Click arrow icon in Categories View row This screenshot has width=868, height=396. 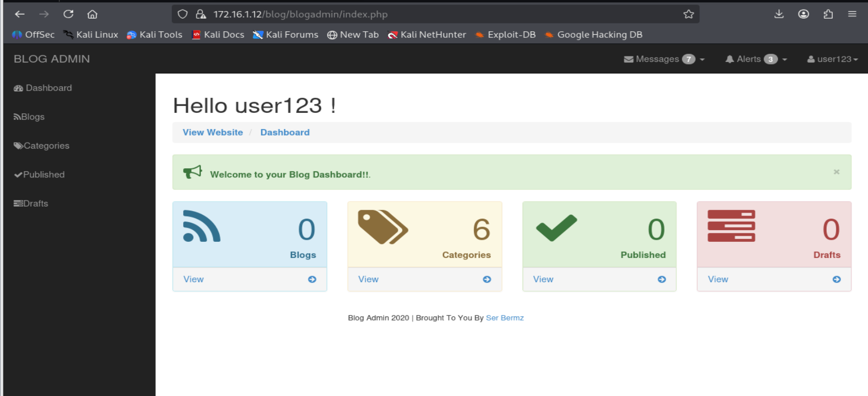(487, 279)
